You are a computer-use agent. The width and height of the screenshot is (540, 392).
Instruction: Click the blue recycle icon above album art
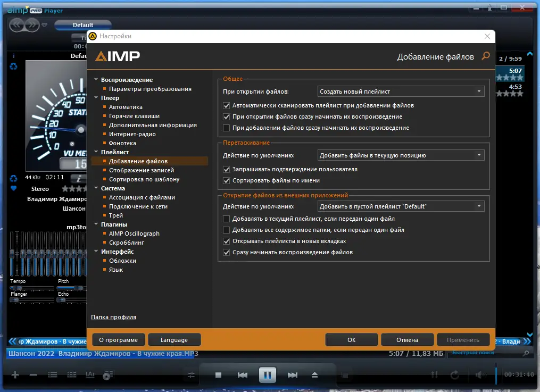13,66
